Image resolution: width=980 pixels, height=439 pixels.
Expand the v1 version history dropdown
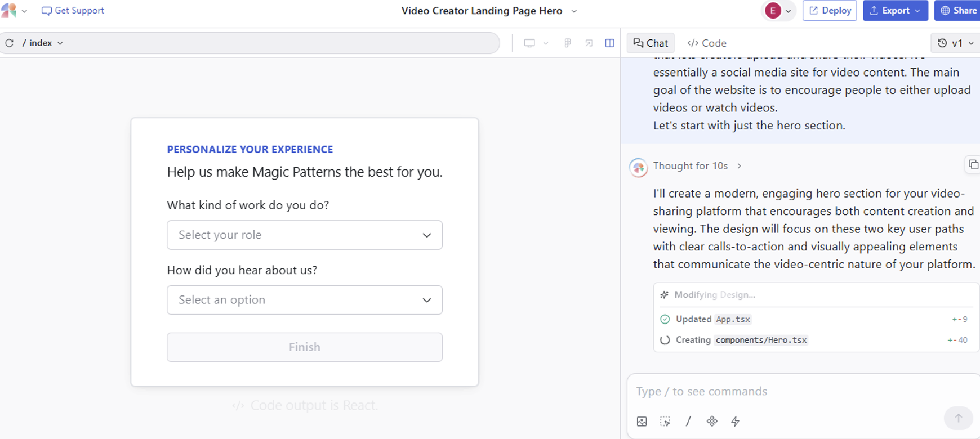point(955,43)
